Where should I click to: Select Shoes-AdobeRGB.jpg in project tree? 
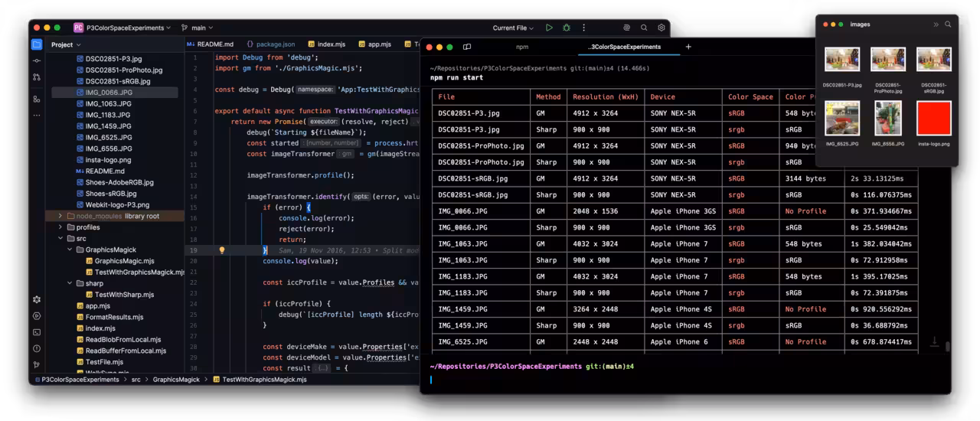click(x=115, y=182)
